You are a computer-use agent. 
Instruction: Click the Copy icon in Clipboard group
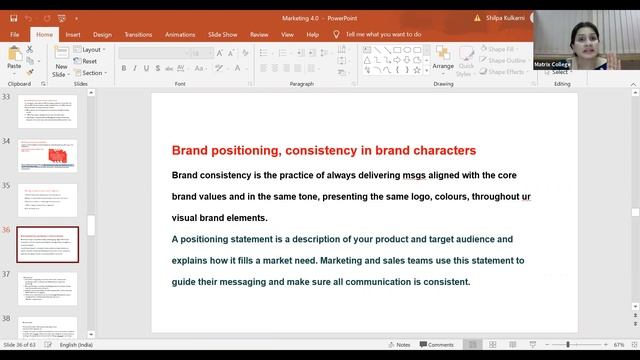(30, 61)
